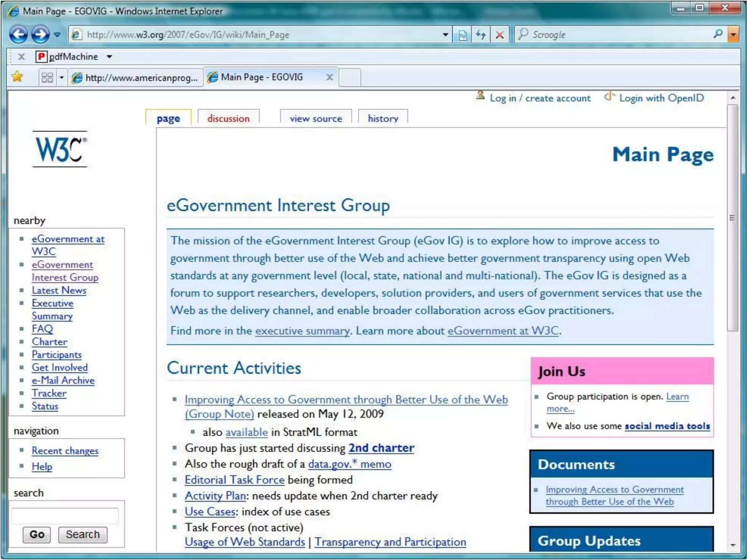
Task: Click the Compatibility View icon in the address bar
Action: (x=462, y=35)
